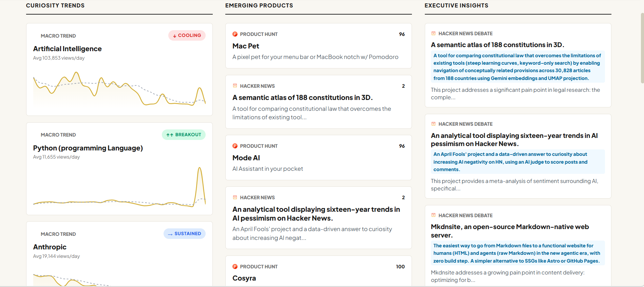Click the COOLING badge on Artificial Intelligence
644x287 pixels.
click(187, 36)
